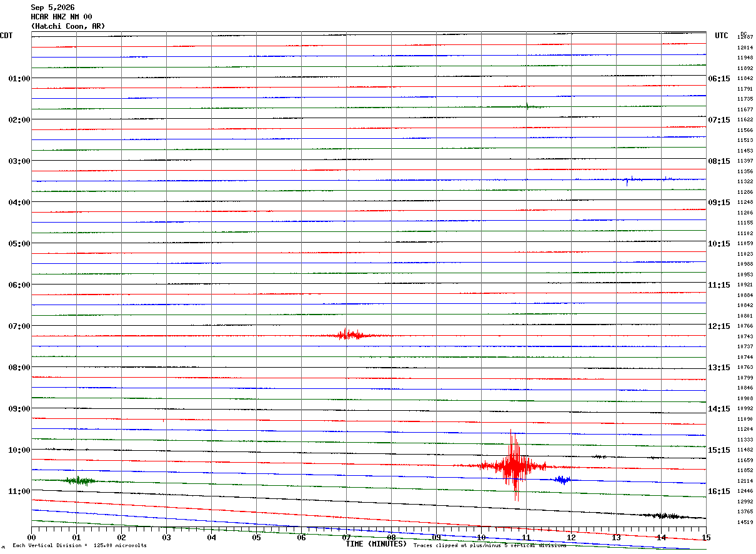The image size is (756, 554).
Task: Click the 15 minute tick label
Action: pyautogui.click(x=706, y=538)
